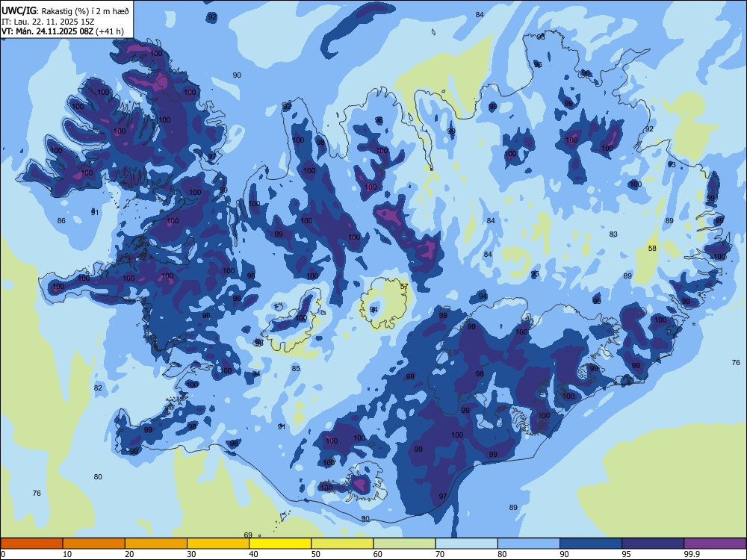Select the '83' humidity value on the map
The height and width of the screenshot is (560, 747).
pyautogui.click(x=613, y=234)
